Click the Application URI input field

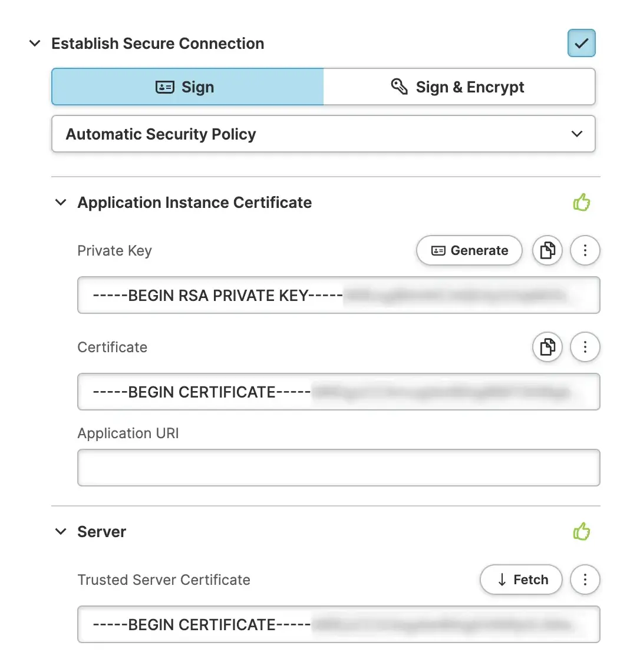(x=338, y=468)
